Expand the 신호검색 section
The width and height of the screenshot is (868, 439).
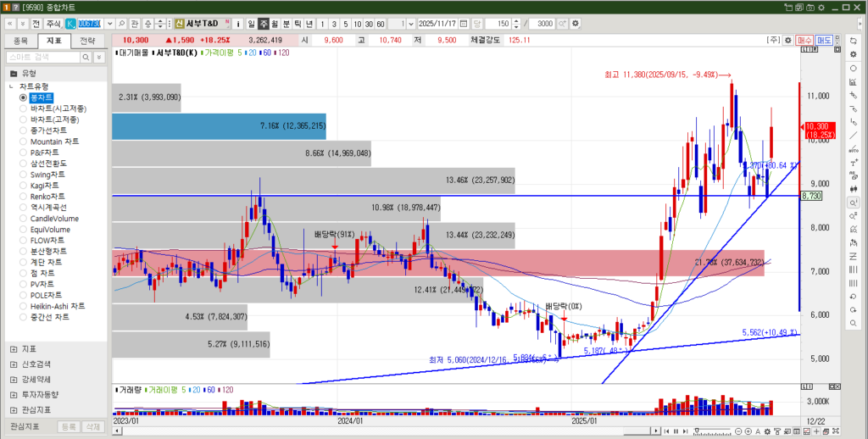(x=13, y=364)
